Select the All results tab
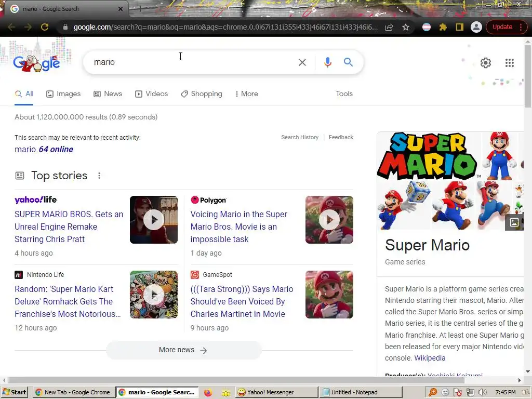The image size is (532, 399). (24, 94)
